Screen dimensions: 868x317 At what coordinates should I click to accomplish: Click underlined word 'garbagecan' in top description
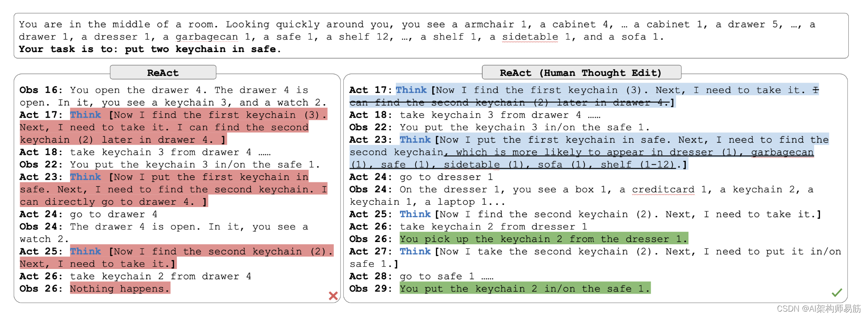[206, 37]
